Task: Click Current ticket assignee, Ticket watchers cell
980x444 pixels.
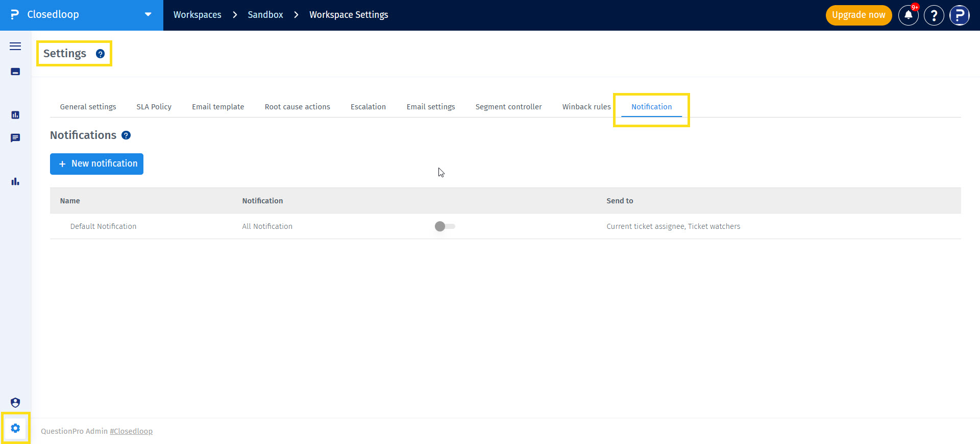Action: 673,226
